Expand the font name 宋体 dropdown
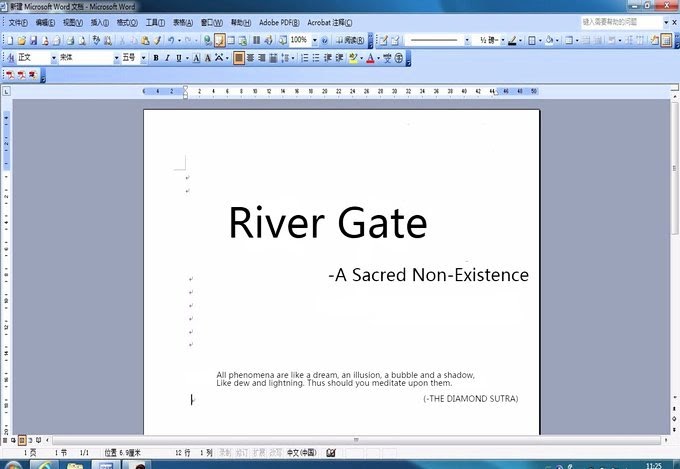Viewport: 680px width, 469px height. pos(116,58)
